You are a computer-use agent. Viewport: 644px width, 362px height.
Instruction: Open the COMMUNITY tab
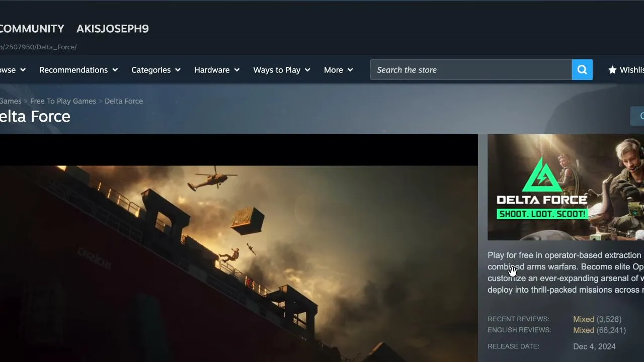point(32,29)
